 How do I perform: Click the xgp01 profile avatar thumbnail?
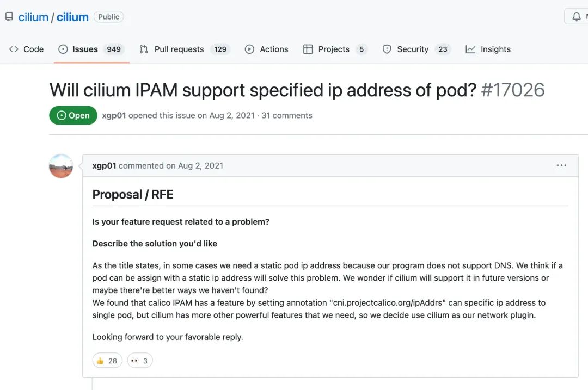(x=61, y=166)
